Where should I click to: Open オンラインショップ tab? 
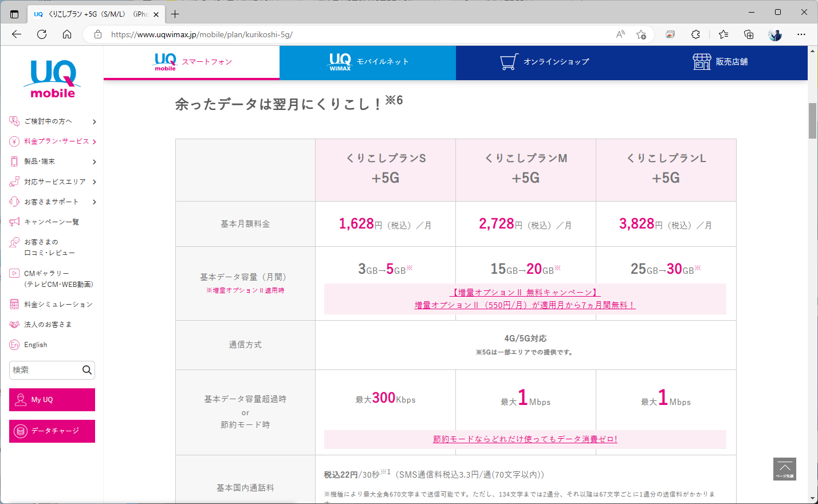(x=544, y=62)
